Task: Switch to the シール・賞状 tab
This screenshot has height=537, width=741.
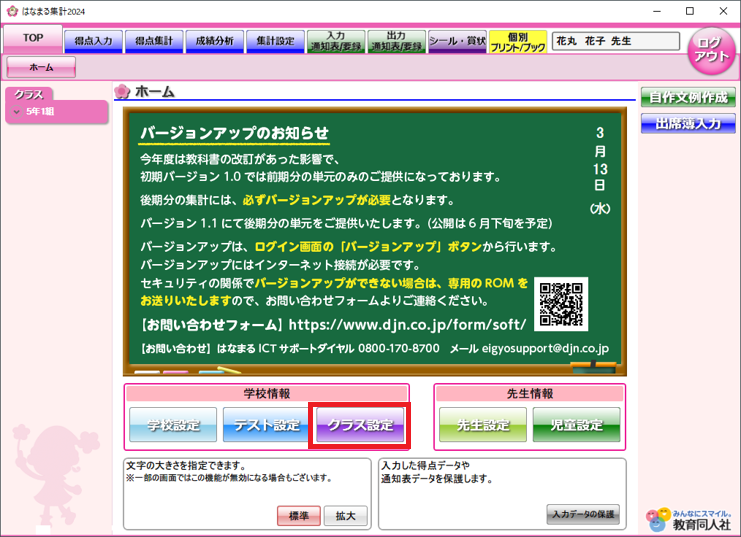Action: pyautogui.click(x=457, y=41)
